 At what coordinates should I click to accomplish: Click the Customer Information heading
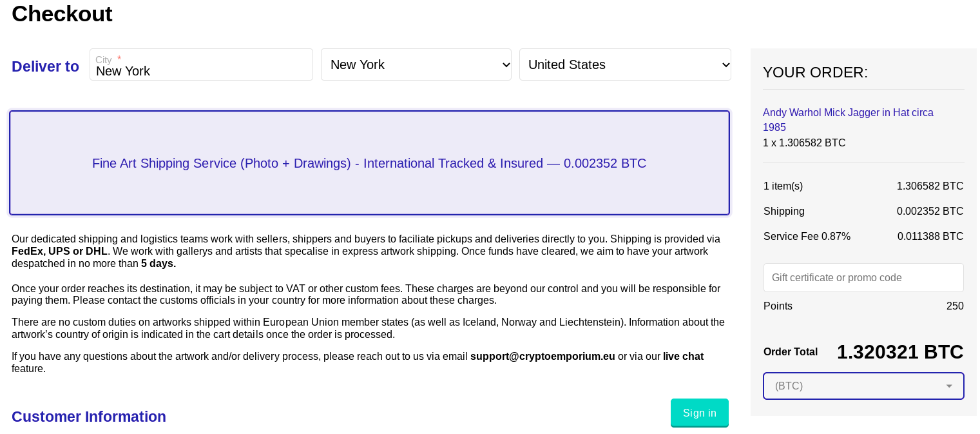89,417
